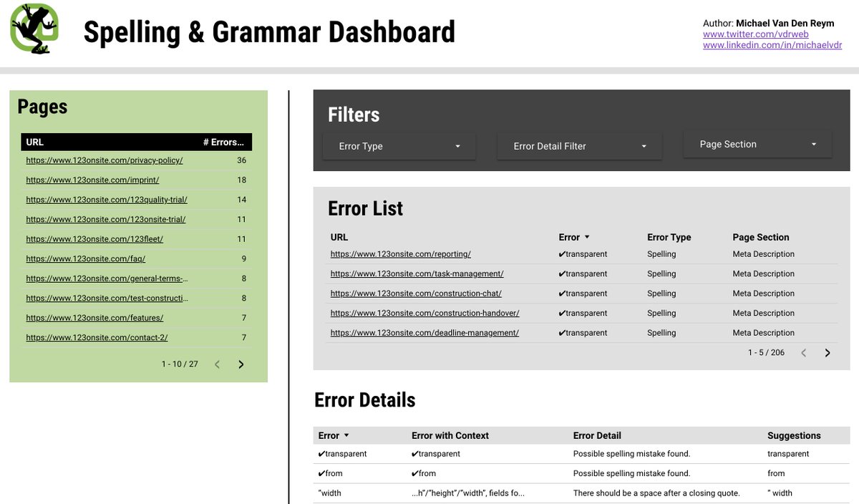The image size is (859, 504).
Task: Open the Page Section filter dropdown
Action: coord(757,144)
